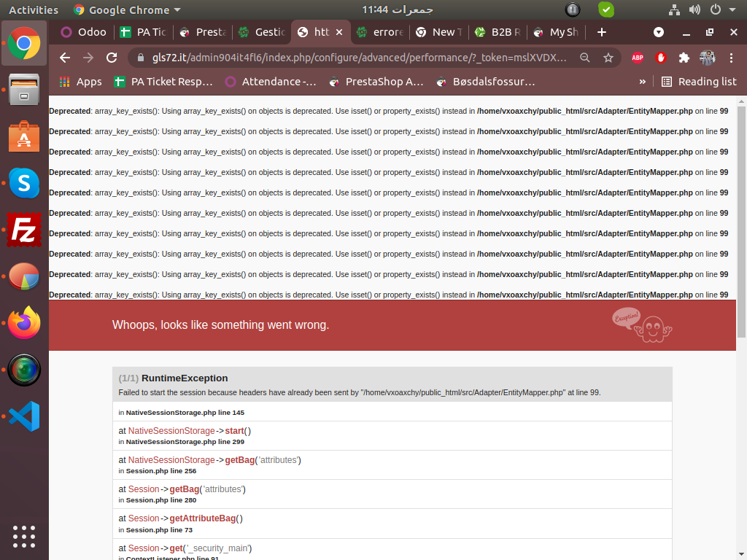747x560 pixels.
Task: Open PA Ticket Resp bookmark
Action: 163,82
